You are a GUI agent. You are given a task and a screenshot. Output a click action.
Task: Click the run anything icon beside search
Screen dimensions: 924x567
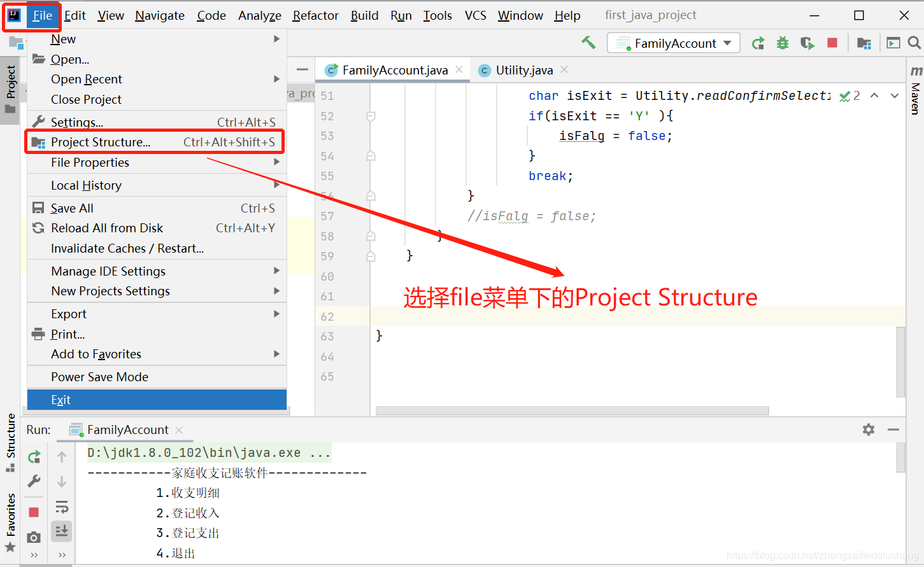[x=893, y=43]
